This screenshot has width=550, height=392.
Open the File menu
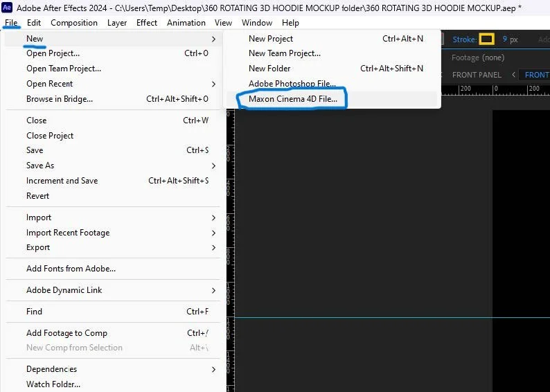tap(11, 23)
